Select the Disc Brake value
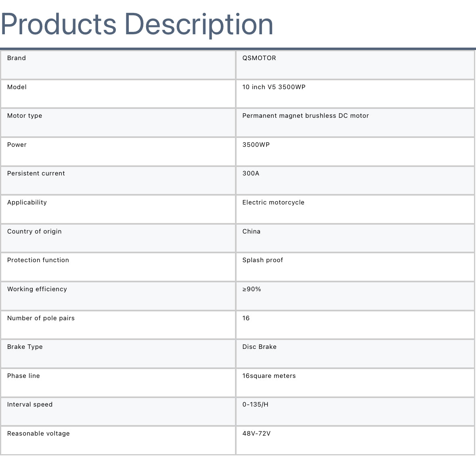 (x=259, y=347)
